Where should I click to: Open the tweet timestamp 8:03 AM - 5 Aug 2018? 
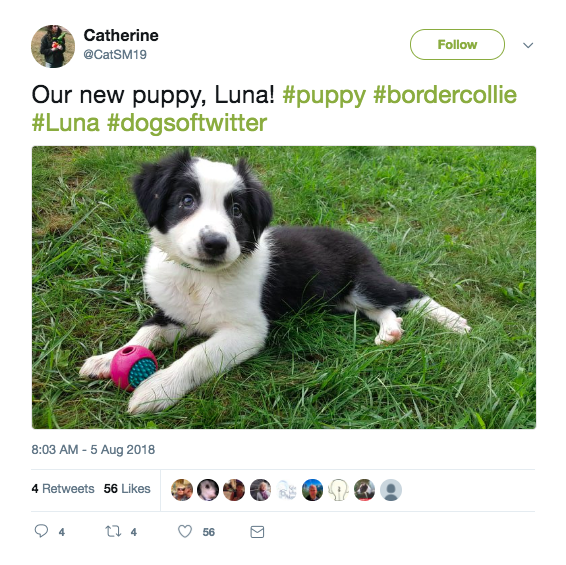[93, 449]
